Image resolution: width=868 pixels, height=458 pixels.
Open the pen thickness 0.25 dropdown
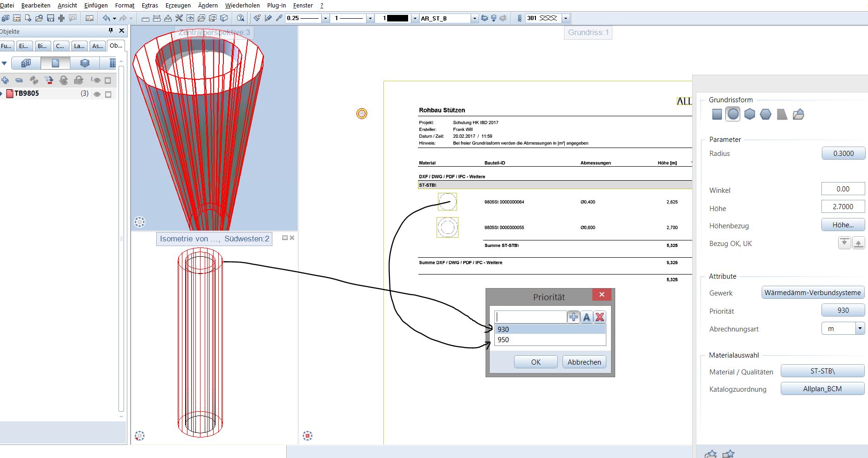point(326,18)
